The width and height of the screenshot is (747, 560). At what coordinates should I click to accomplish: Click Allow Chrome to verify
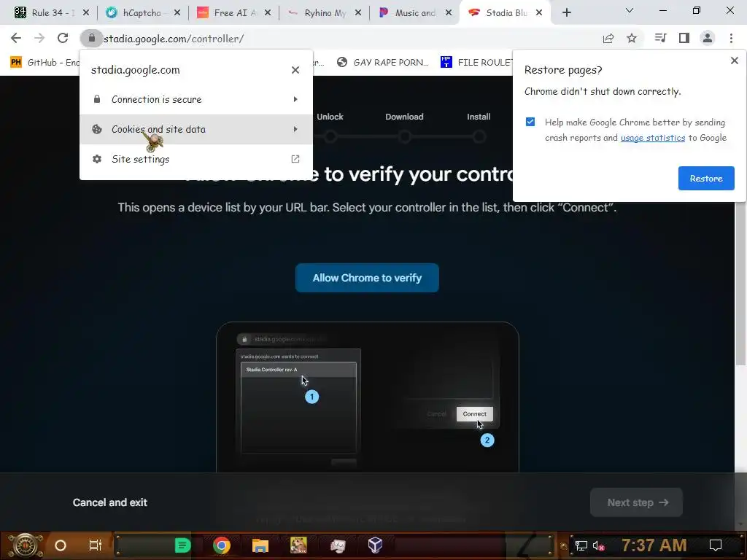[x=367, y=278]
